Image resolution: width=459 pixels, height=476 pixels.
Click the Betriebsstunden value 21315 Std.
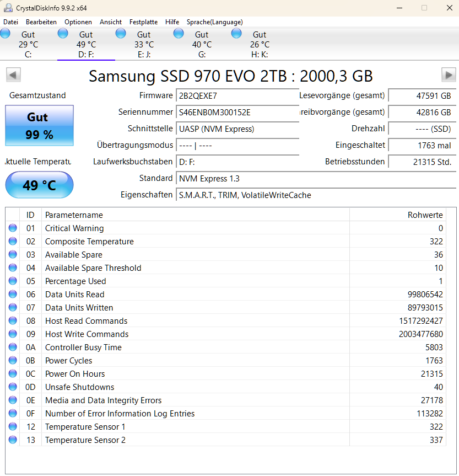point(422,162)
